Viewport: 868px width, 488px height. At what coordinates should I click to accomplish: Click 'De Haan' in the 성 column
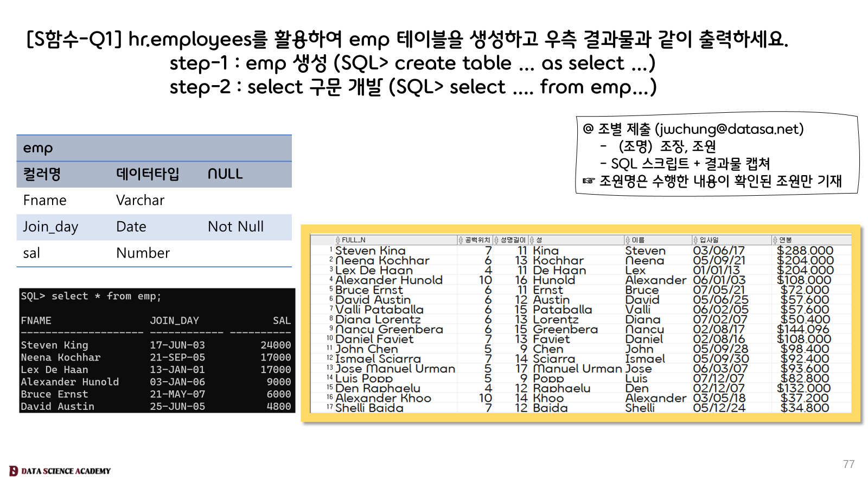[560, 271]
